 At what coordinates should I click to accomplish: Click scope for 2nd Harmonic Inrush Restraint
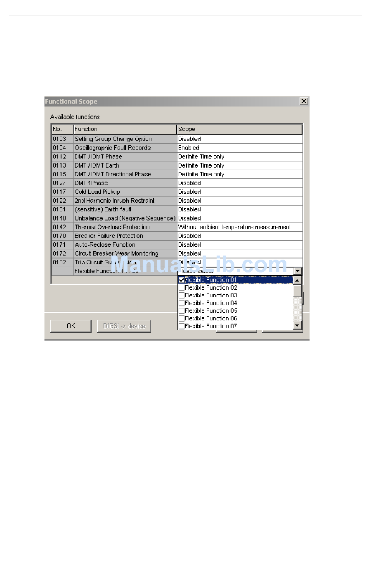[x=240, y=201]
